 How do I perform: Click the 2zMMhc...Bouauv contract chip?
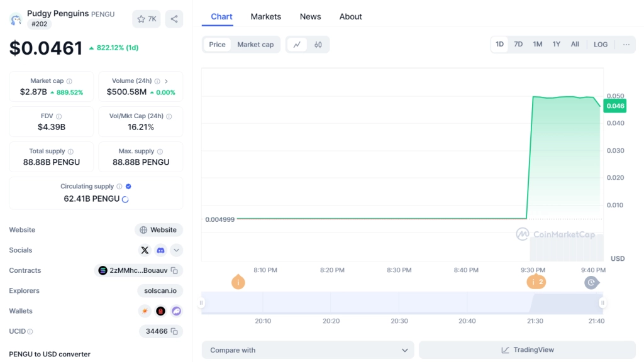click(138, 270)
